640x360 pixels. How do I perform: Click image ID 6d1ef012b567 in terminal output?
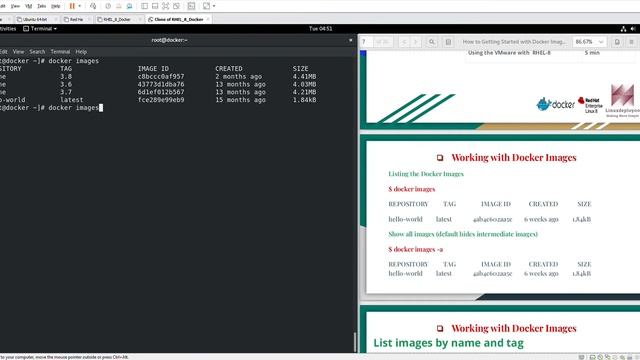coord(161,92)
